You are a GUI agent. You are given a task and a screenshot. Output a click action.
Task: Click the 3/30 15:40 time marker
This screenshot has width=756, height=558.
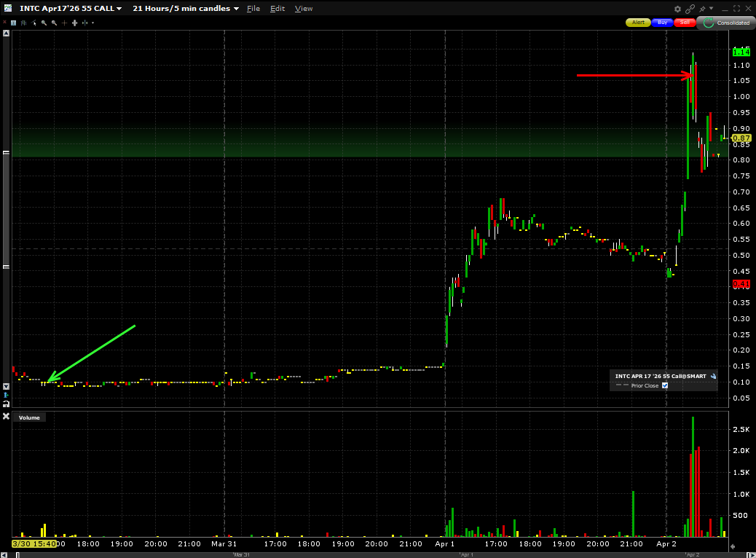tap(34, 543)
